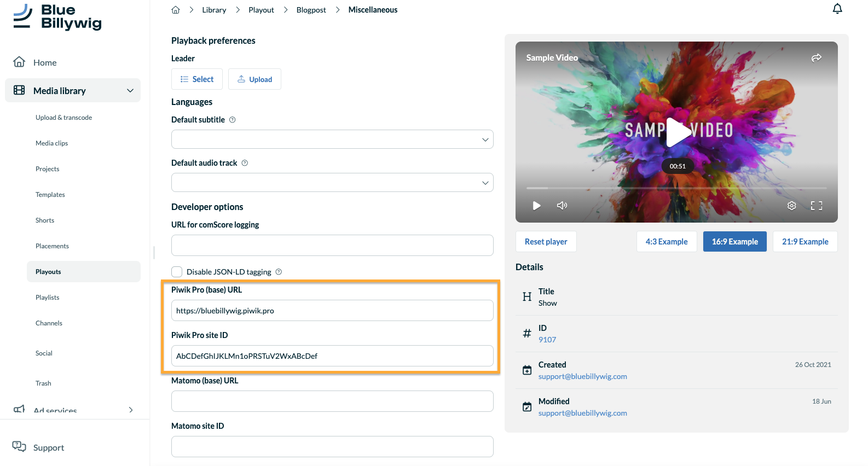
Task: Click Modified by support email link
Action: click(583, 413)
